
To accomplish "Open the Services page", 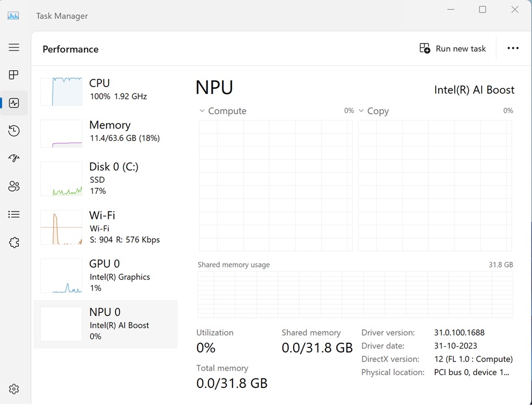I will 14,242.
